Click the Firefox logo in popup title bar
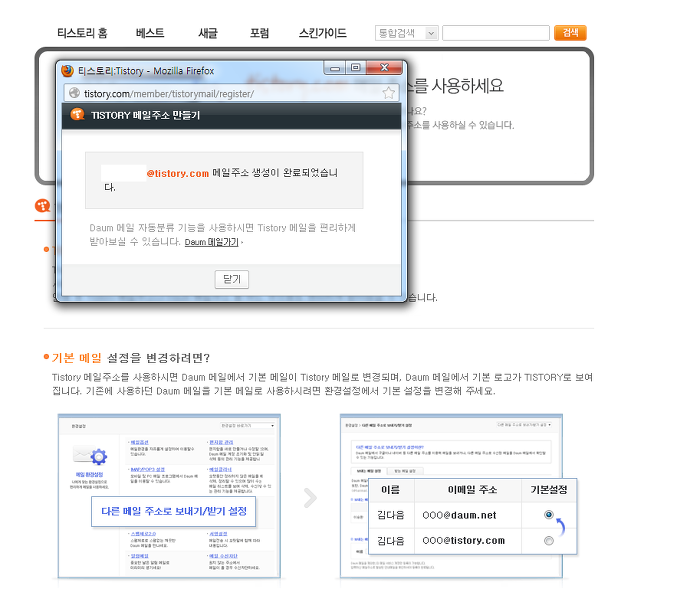The height and width of the screenshot is (602, 700). coord(67,71)
